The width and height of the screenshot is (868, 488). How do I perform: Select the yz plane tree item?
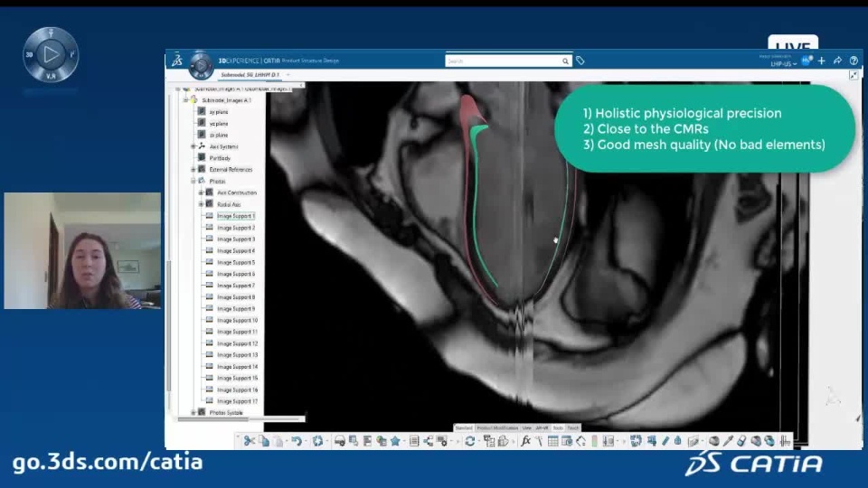pyautogui.click(x=219, y=124)
